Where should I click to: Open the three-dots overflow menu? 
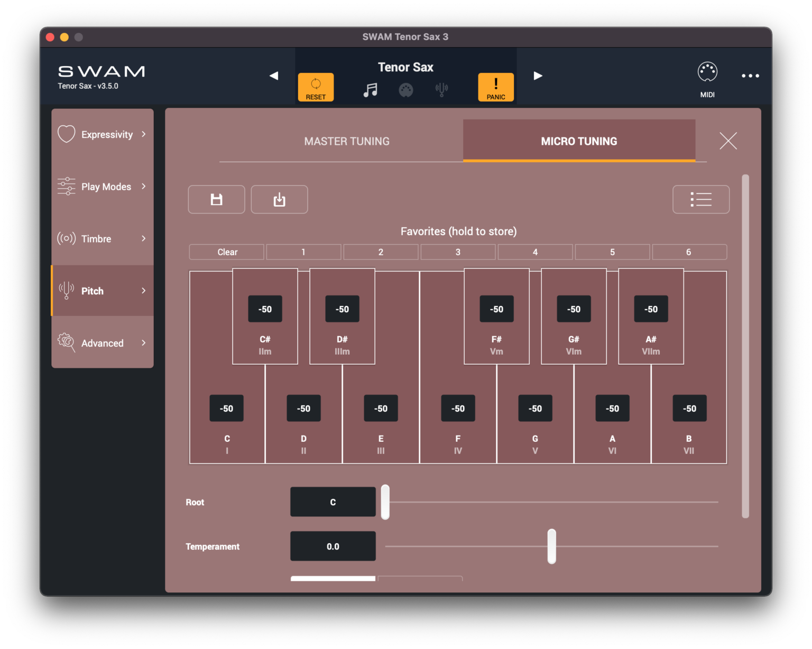tap(750, 76)
